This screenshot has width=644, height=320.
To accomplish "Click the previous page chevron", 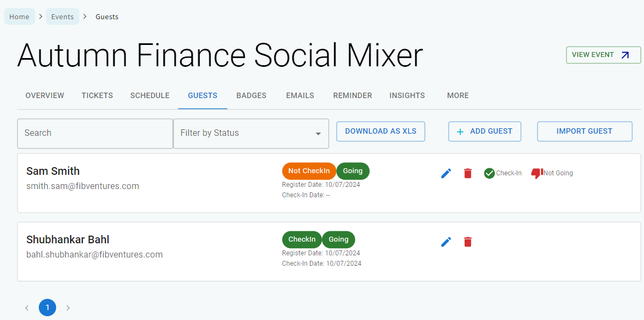I will 27,307.
